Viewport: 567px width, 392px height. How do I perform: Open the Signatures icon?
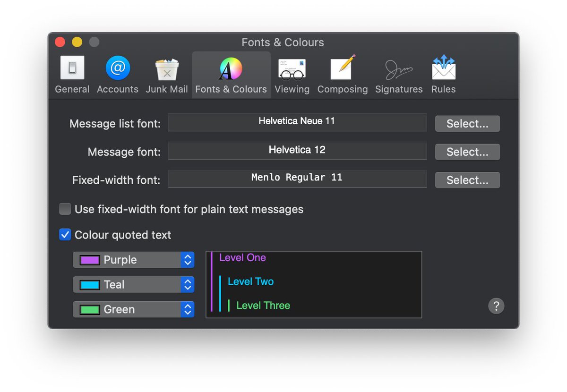399,69
